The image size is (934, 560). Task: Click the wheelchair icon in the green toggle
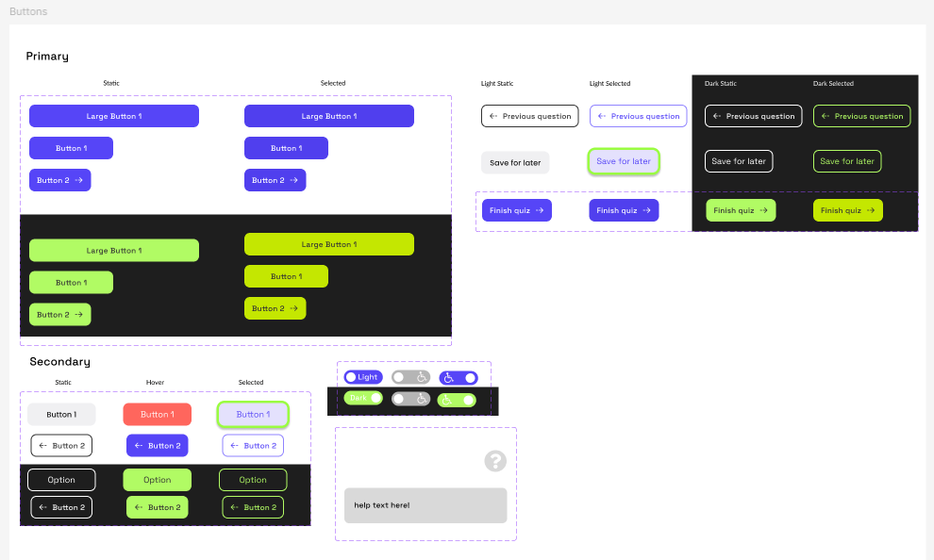click(447, 400)
